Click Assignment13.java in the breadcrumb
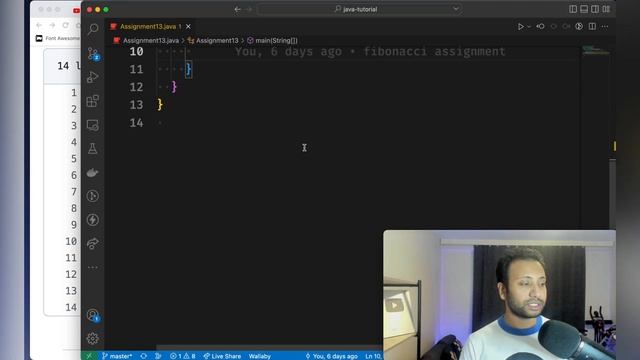The width and height of the screenshot is (640, 360). tap(151, 40)
